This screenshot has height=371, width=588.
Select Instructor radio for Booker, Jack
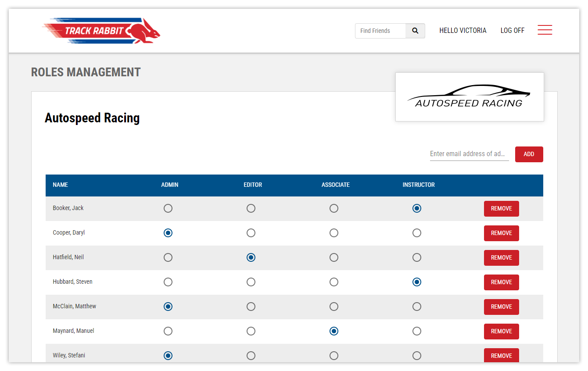[417, 208]
